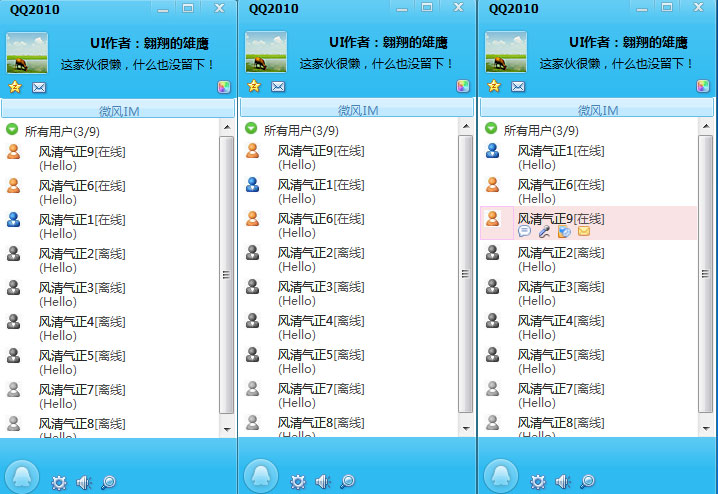718x494 pixels.
Task: Open color skin icon in middle QQ2010 window
Action: [x=463, y=86]
